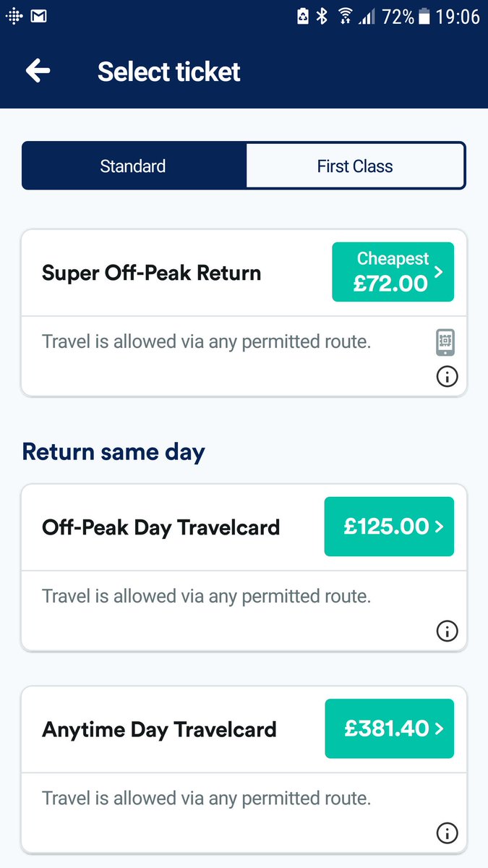Screen dimensions: 488x868
Task: Tap the Off-Peak Day Travelcard title
Action: (160, 527)
